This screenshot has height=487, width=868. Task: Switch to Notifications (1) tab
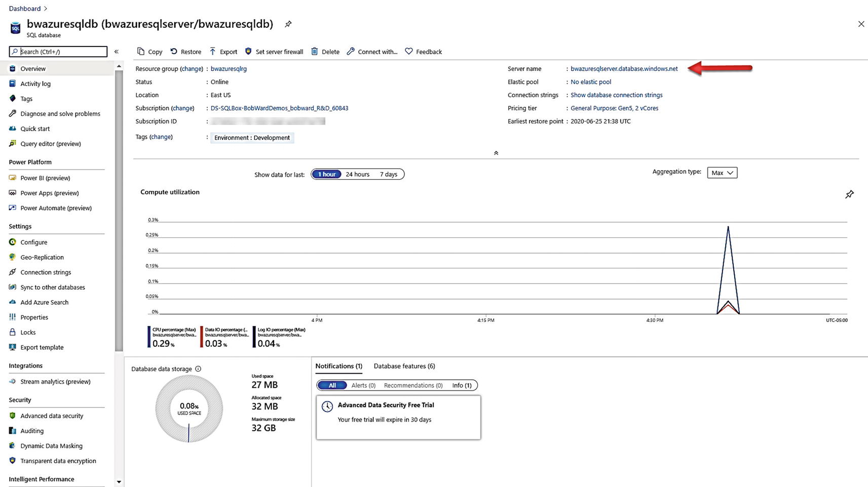tap(338, 366)
